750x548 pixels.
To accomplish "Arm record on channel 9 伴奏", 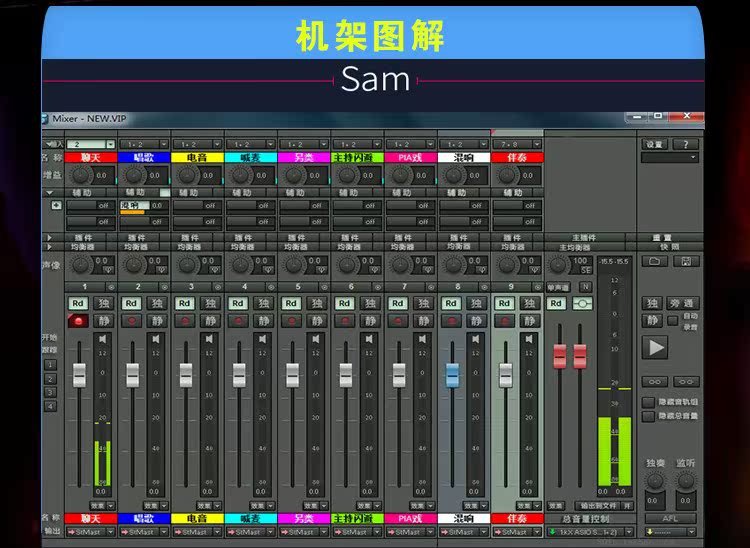I will (x=504, y=321).
